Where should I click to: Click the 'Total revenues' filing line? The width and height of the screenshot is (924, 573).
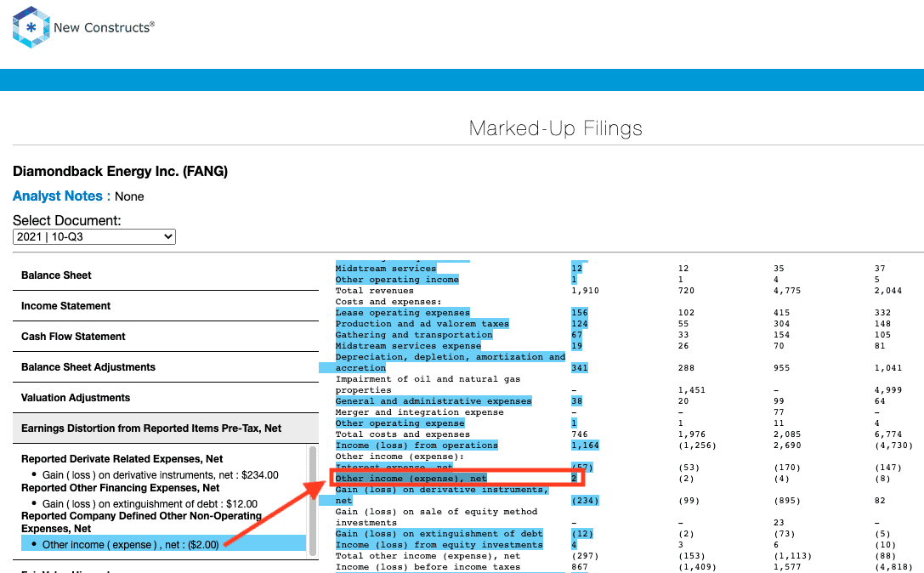(375, 291)
